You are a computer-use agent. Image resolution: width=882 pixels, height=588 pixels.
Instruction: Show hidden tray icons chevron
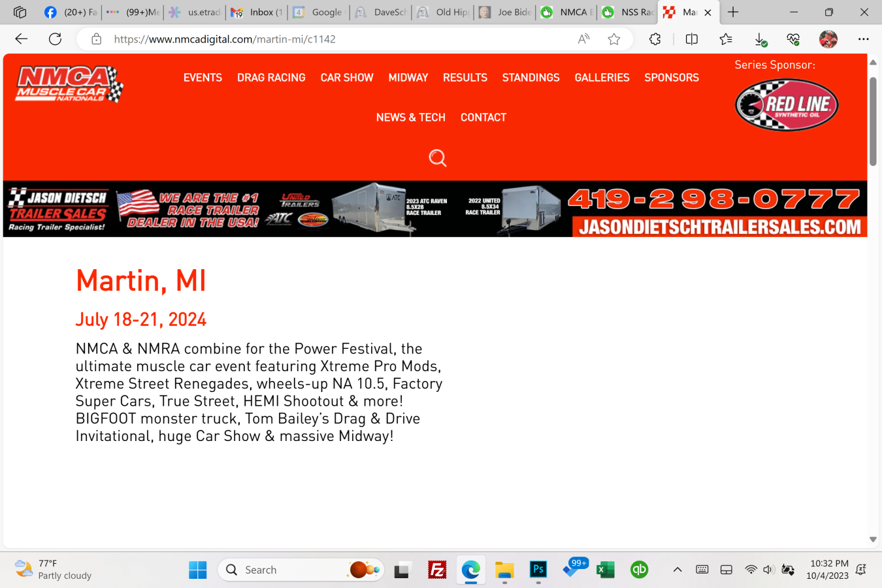[x=678, y=570]
